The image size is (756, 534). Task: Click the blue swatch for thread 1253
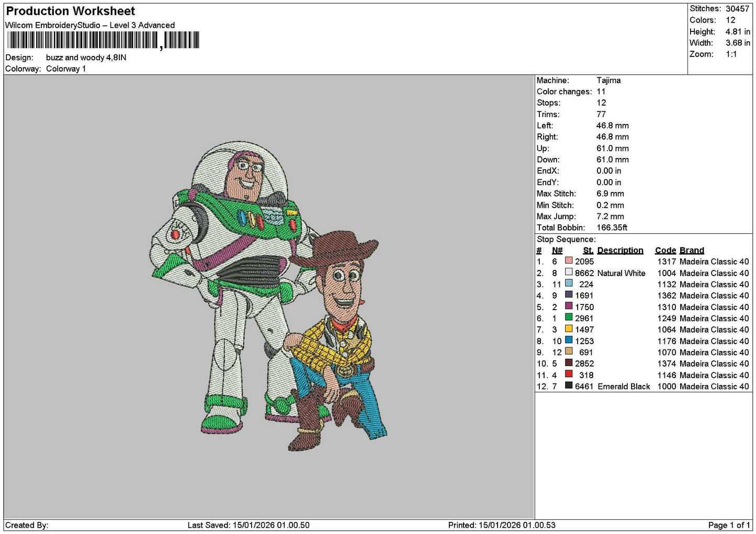(569, 340)
